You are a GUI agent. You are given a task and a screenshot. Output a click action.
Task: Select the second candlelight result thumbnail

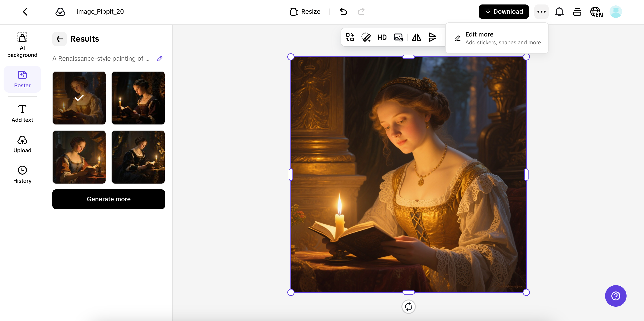[138, 98]
